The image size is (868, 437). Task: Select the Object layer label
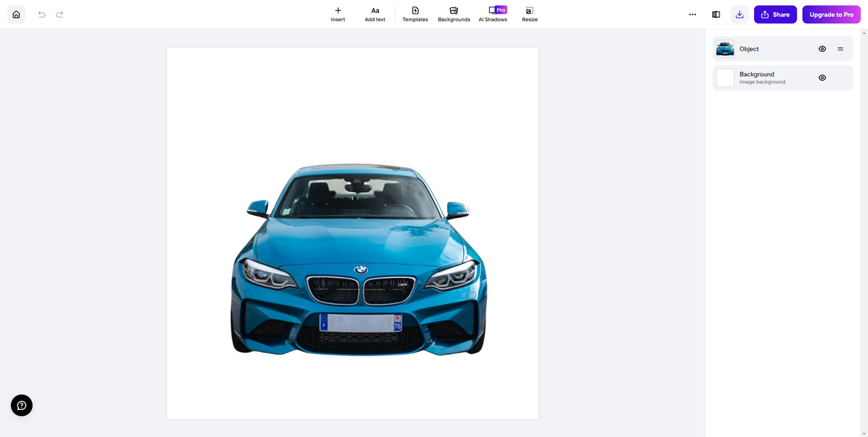pyautogui.click(x=749, y=49)
